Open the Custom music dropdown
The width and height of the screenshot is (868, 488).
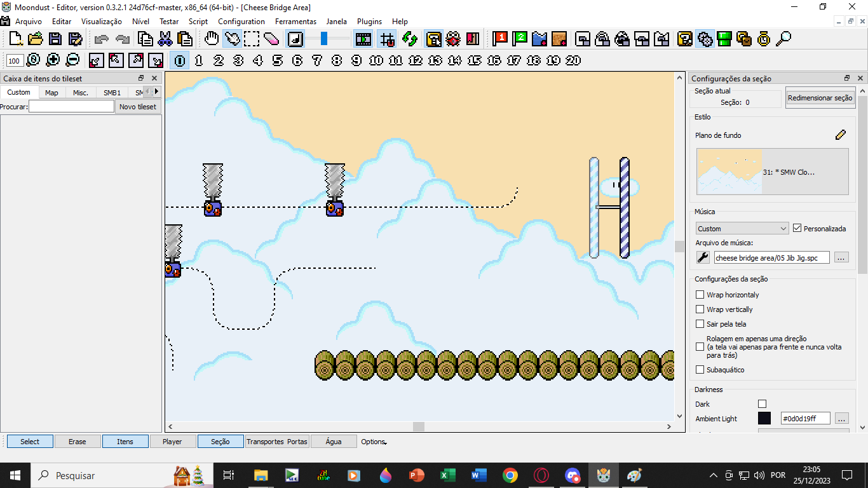pos(742,228)
